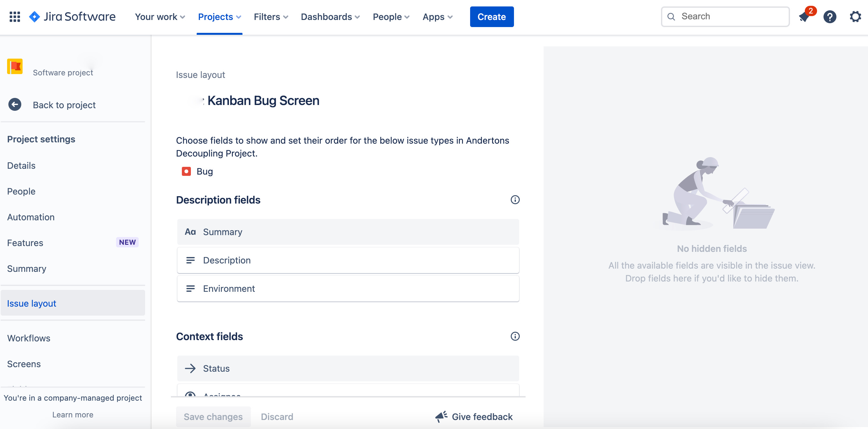
Task: Click the Description field paragraph icon
Action: [x=190, y=260]
